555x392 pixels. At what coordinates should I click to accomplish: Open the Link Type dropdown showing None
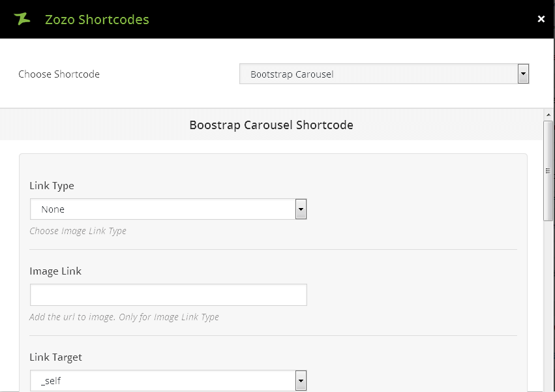[163, 209]
